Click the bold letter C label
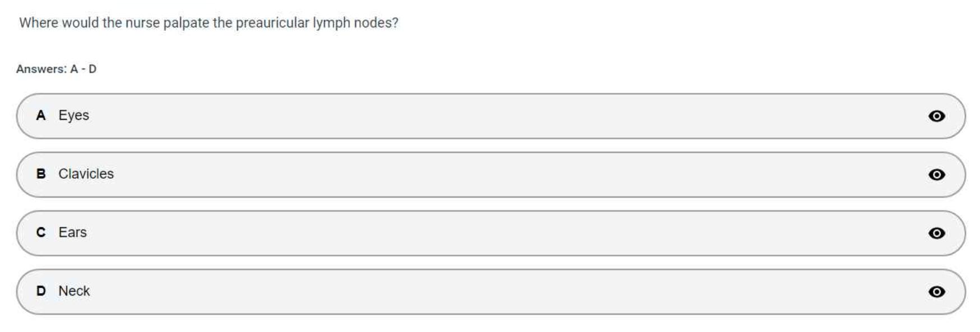This screenshot has height=332, width=980. [41, 232]
